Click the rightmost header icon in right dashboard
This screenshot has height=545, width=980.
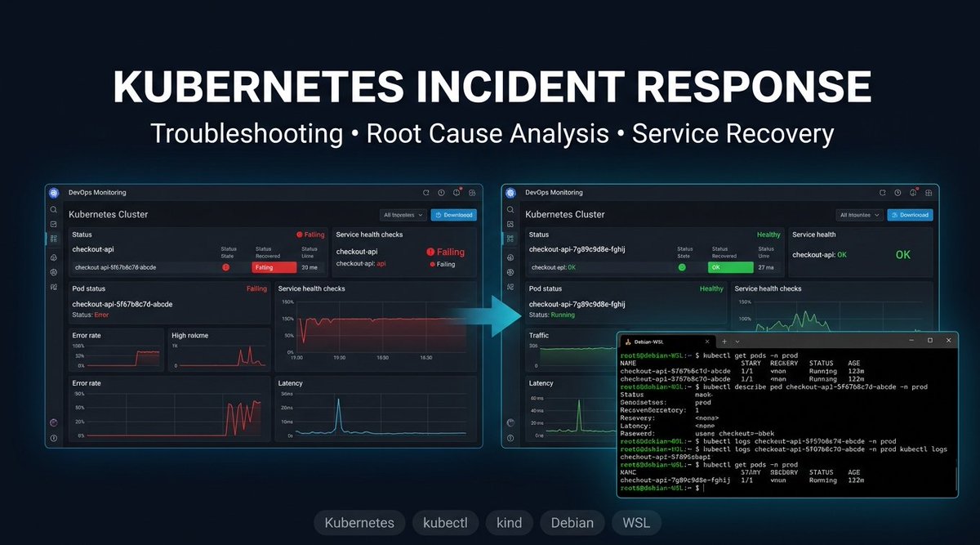click(928, 193)
